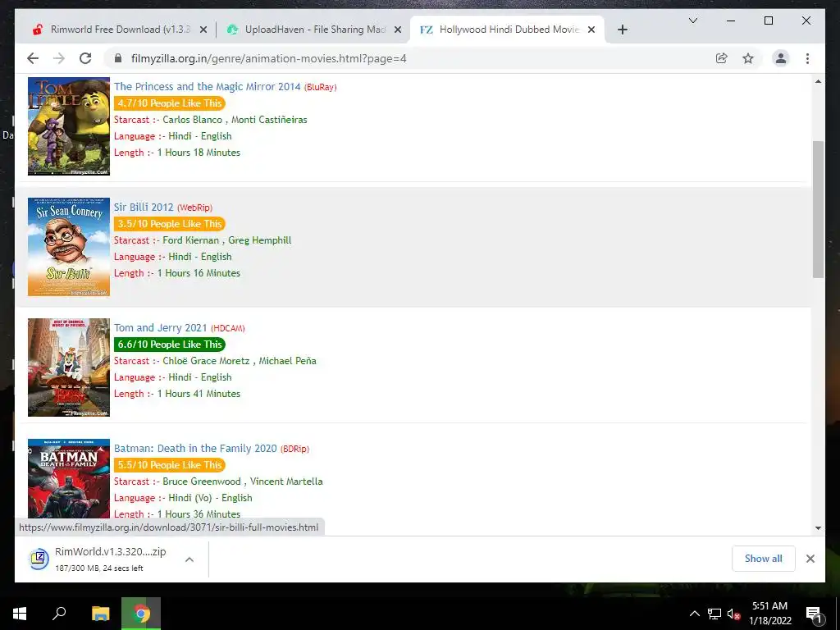Open the Windows Start menu
This screenshot has width=840, height=630.
pyautogui.click(x=20, y=614)
